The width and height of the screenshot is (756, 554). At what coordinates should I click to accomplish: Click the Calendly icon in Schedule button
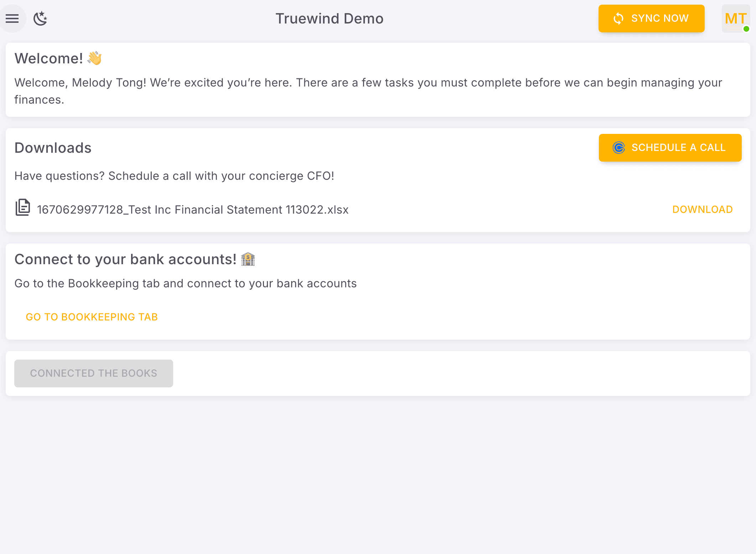pyautogui.click(x=619, y=147)
